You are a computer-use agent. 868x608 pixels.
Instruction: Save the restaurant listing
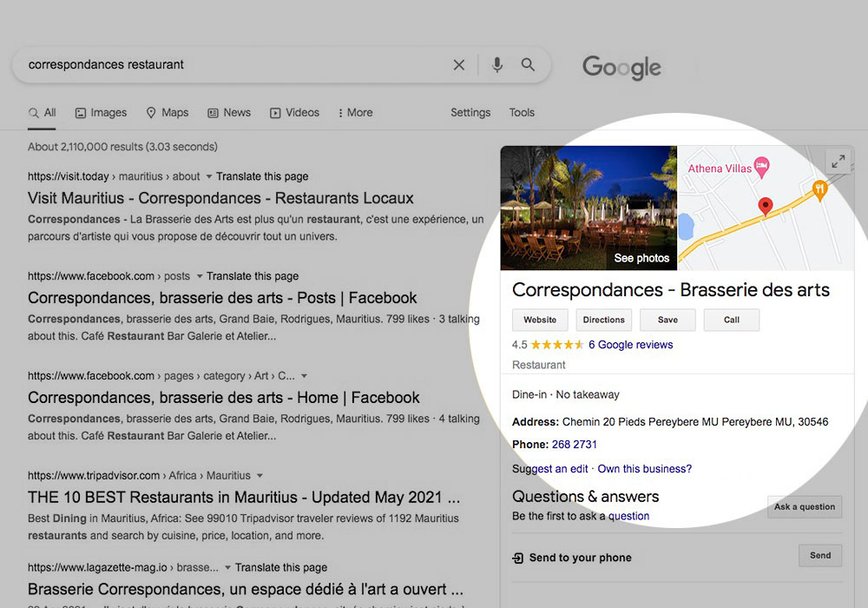667,320
